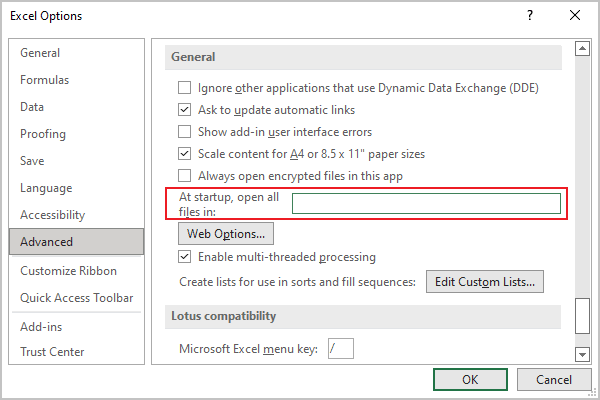Viewport: 600px width, 400px height.
Task: Click the vertical scrollbar thumb
Action: (582, 316)
